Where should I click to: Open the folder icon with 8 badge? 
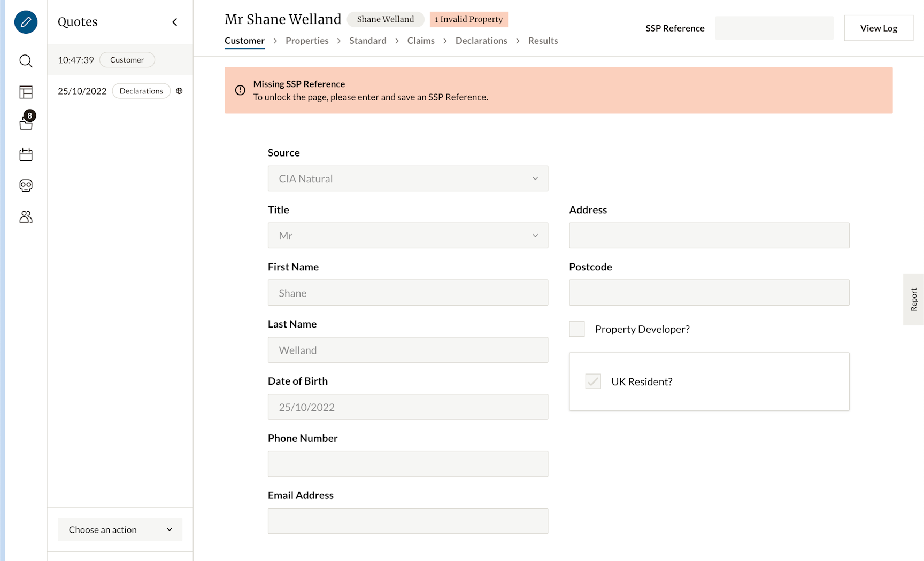tap(26, 123)
